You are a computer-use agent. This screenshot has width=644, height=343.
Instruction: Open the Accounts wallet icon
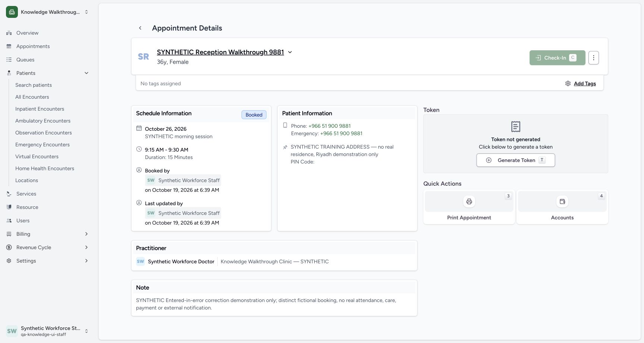(562, 201)
